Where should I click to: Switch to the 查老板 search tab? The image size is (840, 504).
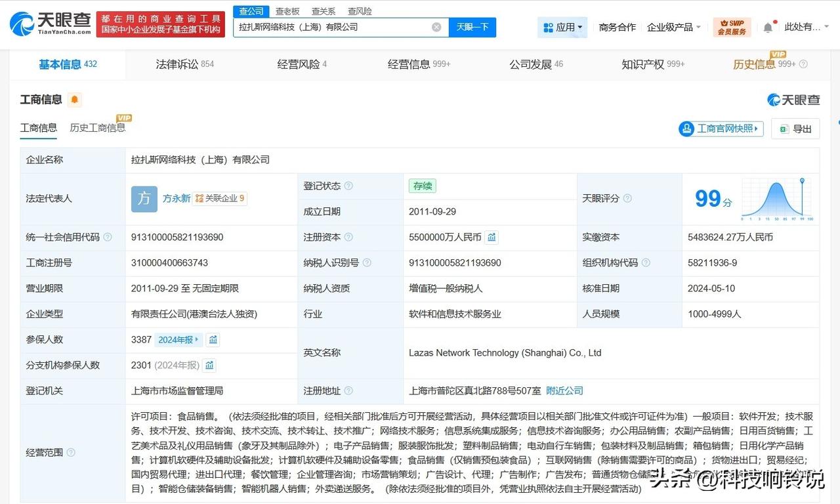pos(287,11)
